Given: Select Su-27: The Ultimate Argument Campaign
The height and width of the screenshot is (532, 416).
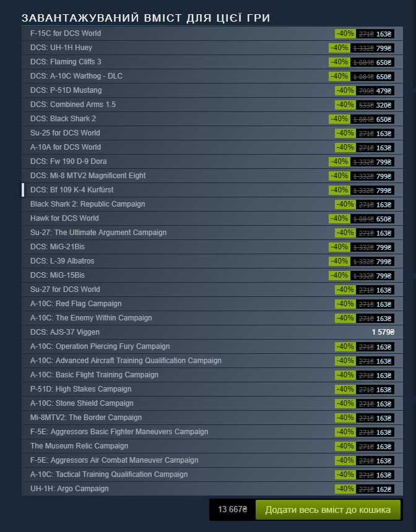Looking at the screenshot, I should pyautogui.click(x=212, y=233).
